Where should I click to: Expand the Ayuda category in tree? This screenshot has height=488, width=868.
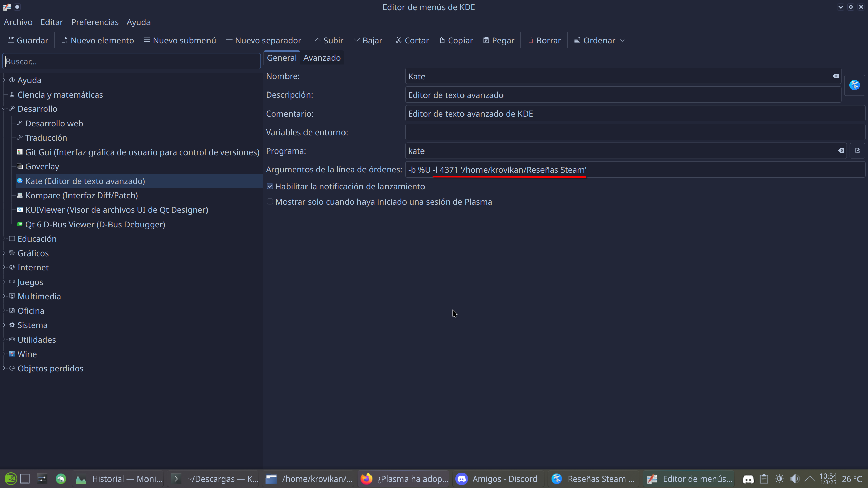(x=4, y=80)
